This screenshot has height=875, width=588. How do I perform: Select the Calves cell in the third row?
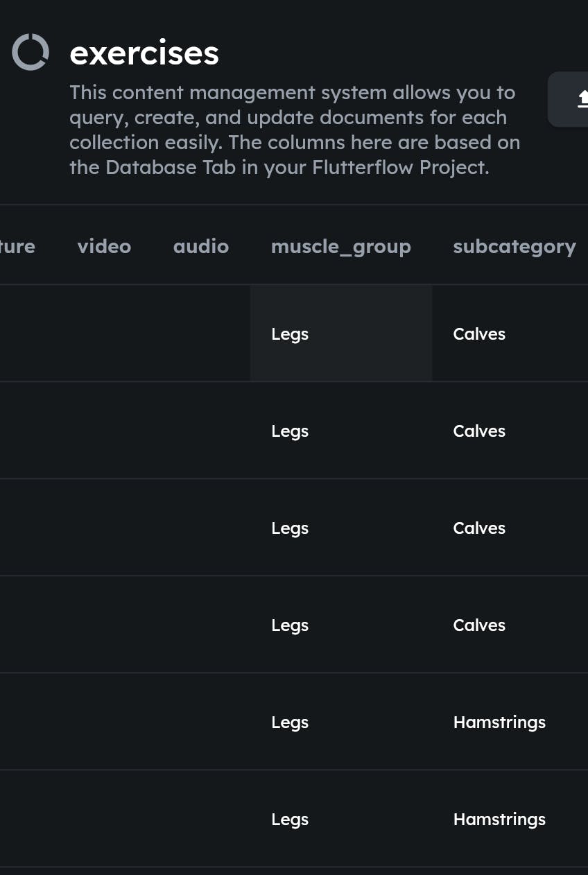479,528
